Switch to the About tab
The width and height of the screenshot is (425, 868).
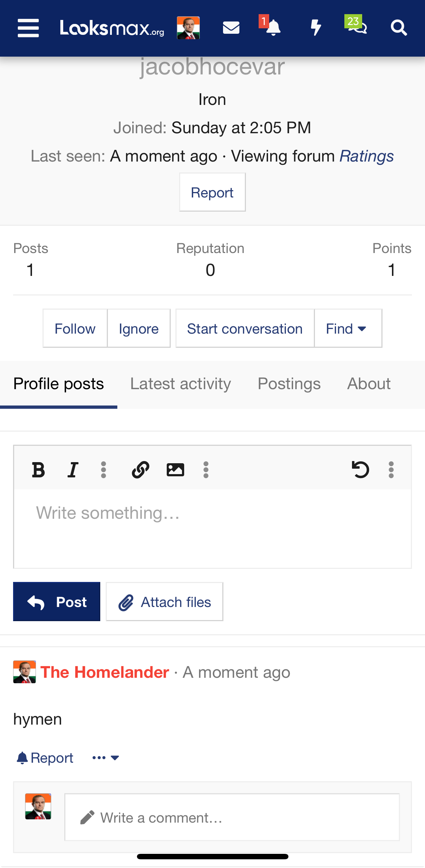(x=369, y=384)
